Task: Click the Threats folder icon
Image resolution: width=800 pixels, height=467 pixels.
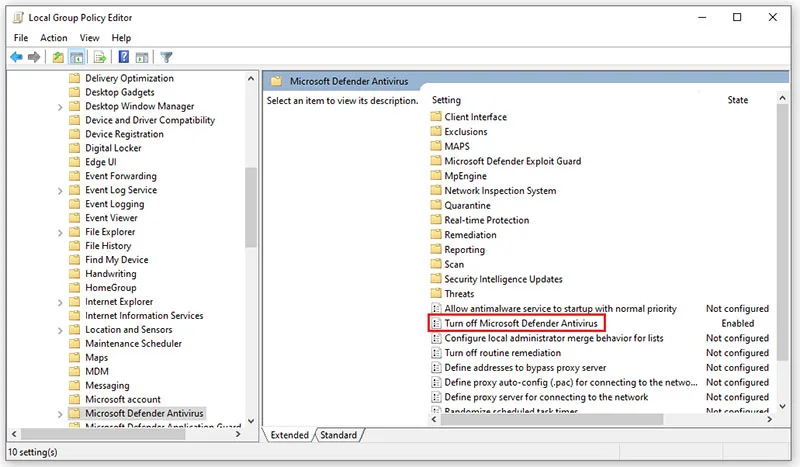Action: click(436, 293)
